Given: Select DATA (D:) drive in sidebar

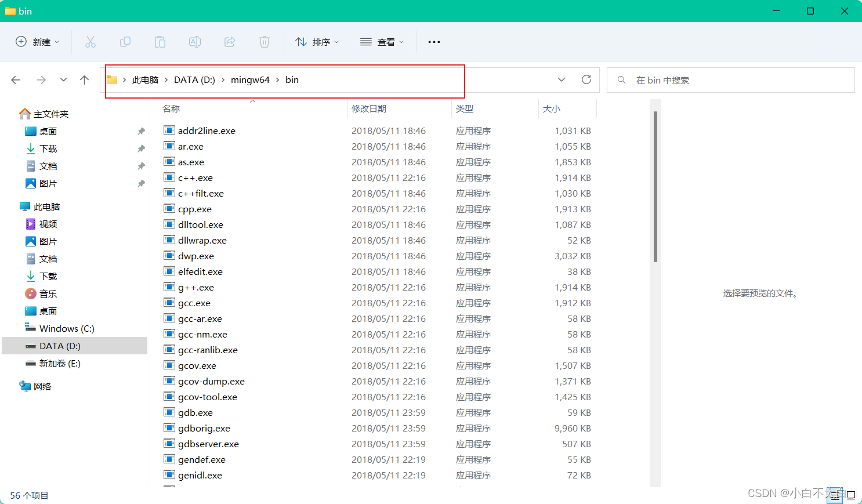Looking at the screenshot, I should pos(75,346).
